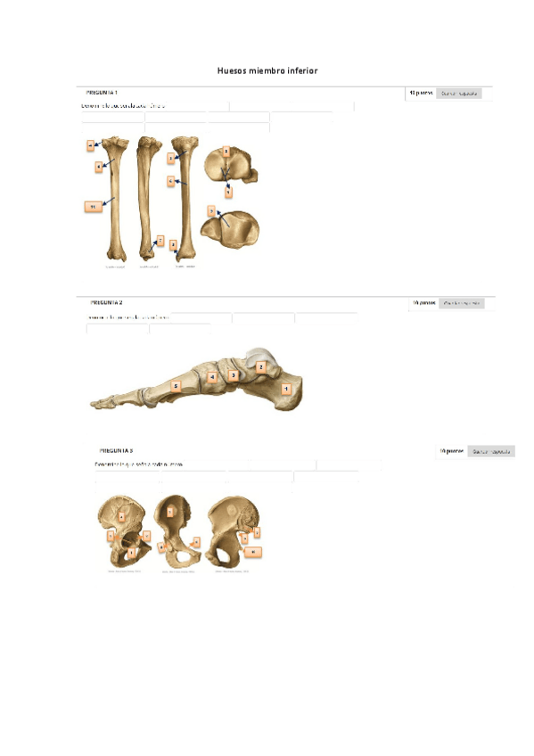Viewport: 534px width, 756px height.
Task: Select marker 3 on the foot diagram
Action: coord(234,374)
